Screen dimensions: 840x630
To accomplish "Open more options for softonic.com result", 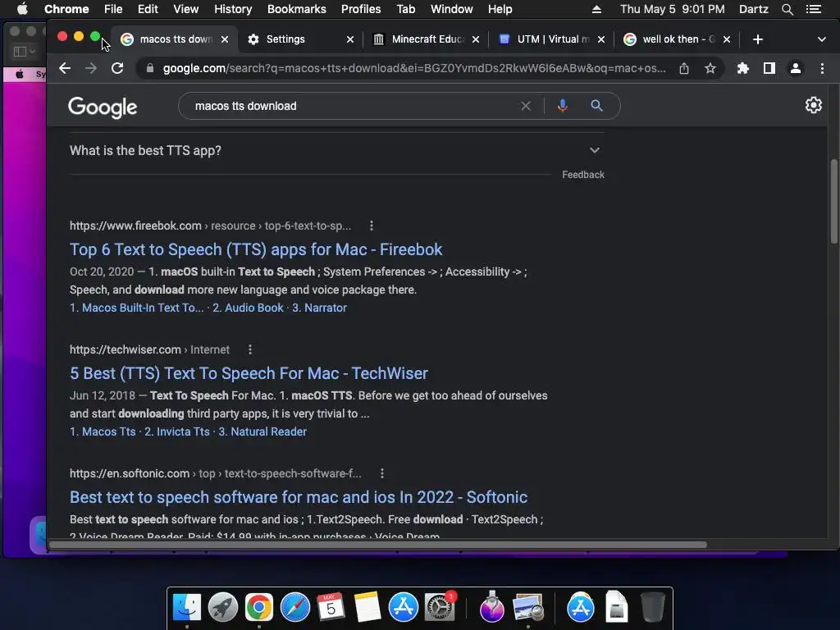I will [x=382, y=473].
